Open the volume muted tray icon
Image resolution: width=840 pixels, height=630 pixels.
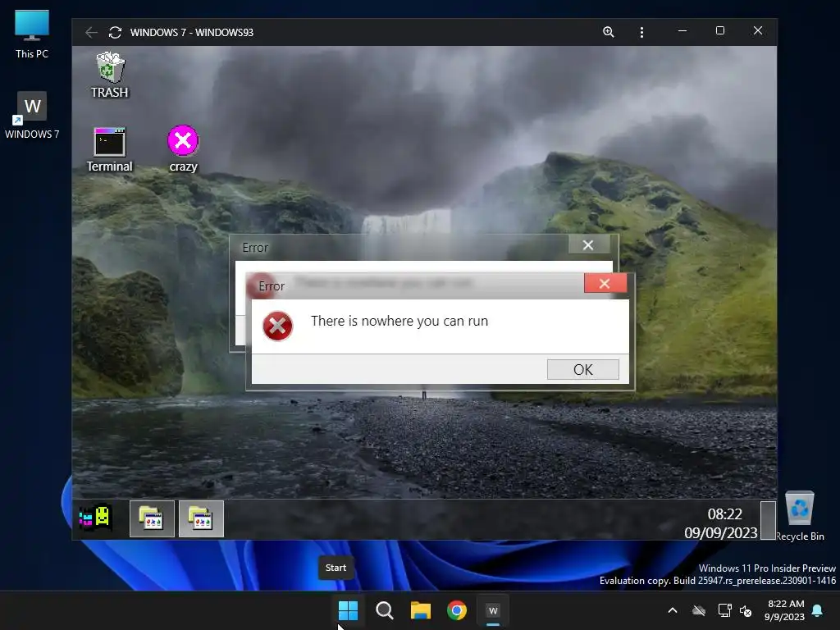coord(746,610)
